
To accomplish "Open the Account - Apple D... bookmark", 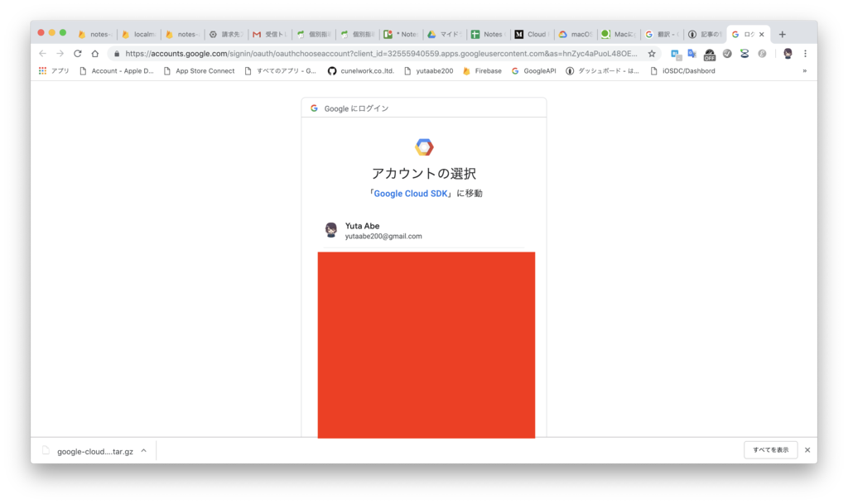I will [x=117, y=71].
